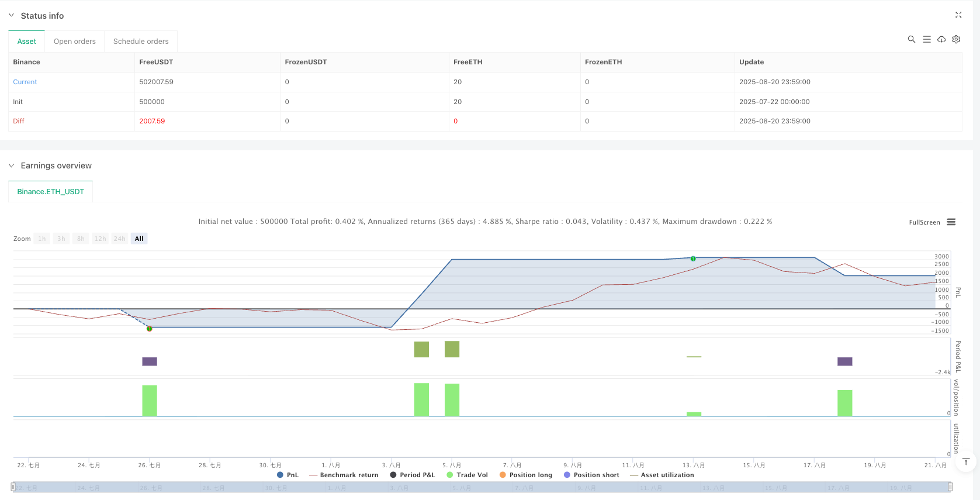The image size is (980, 500).
Task: Toggle Trade Vol legend item
Action: pos(467,475)
